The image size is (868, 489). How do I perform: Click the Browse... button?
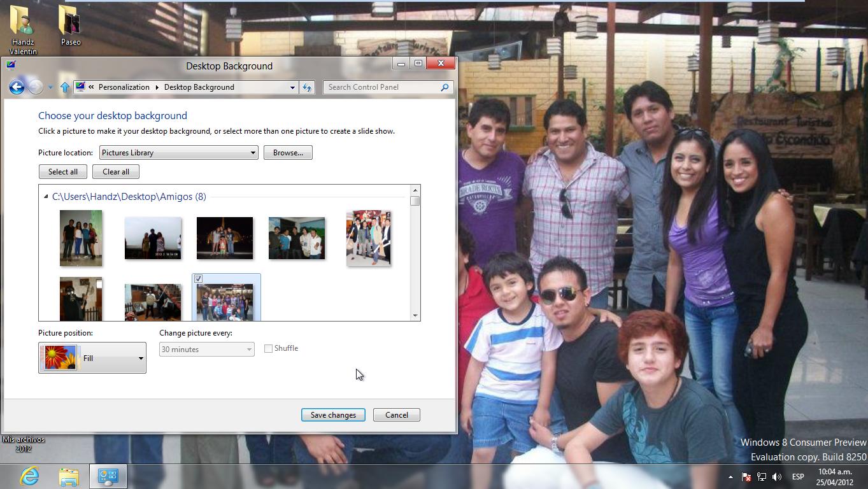click(288, 153)
